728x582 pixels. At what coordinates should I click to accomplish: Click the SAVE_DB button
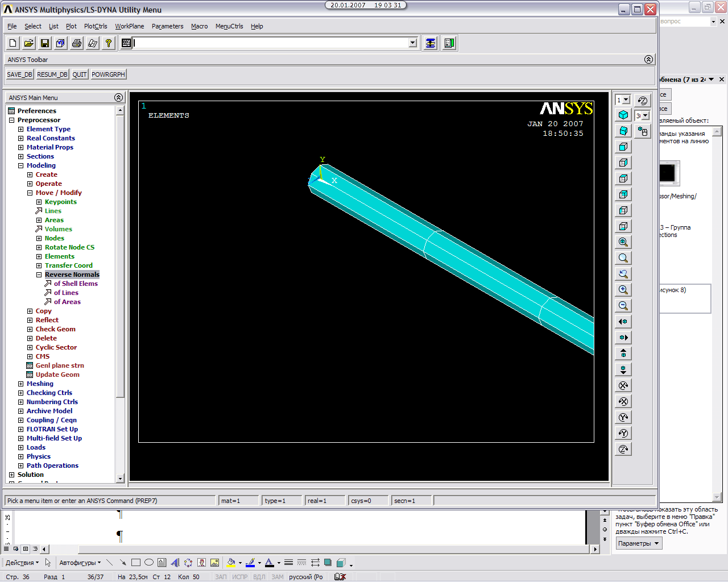(x=19, y=74)
